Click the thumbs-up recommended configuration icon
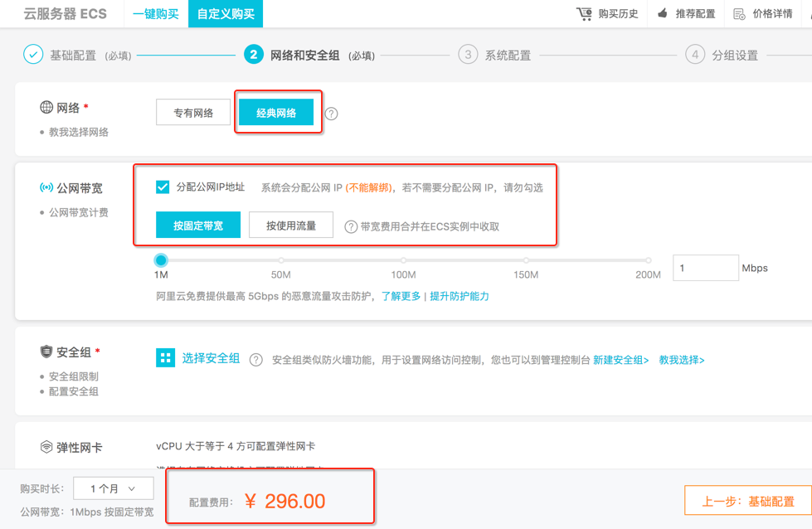812x529 pixels. (663, 14)
